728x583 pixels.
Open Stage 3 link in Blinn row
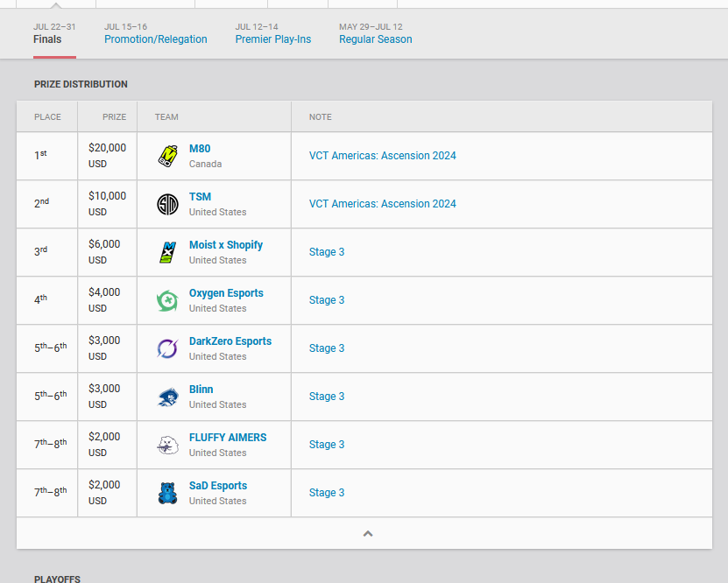tap(327, 397)
